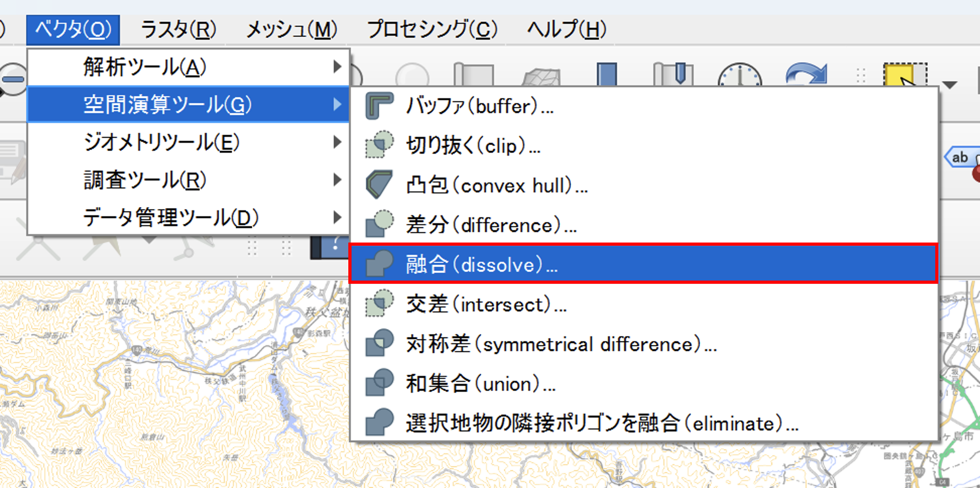Open the メッシュ(M) menu
Viewport: 980px width, 488px height.
(x=292, y=30)
